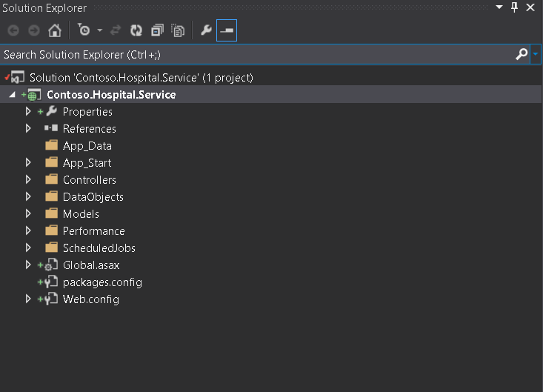The image size is (543, 392).
Task: Select the packages.config file
Action: tap(102, 282)
